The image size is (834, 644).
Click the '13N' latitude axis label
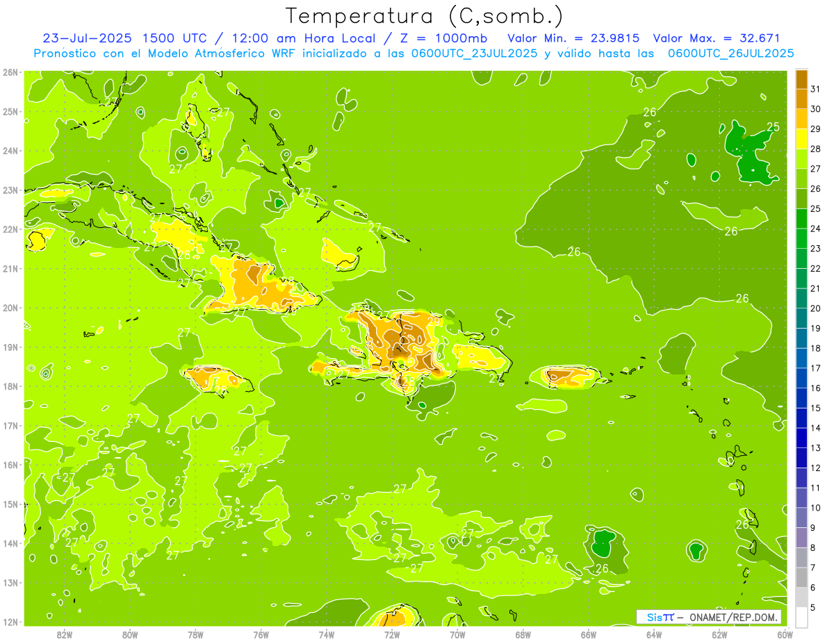[x=10, y=582]
